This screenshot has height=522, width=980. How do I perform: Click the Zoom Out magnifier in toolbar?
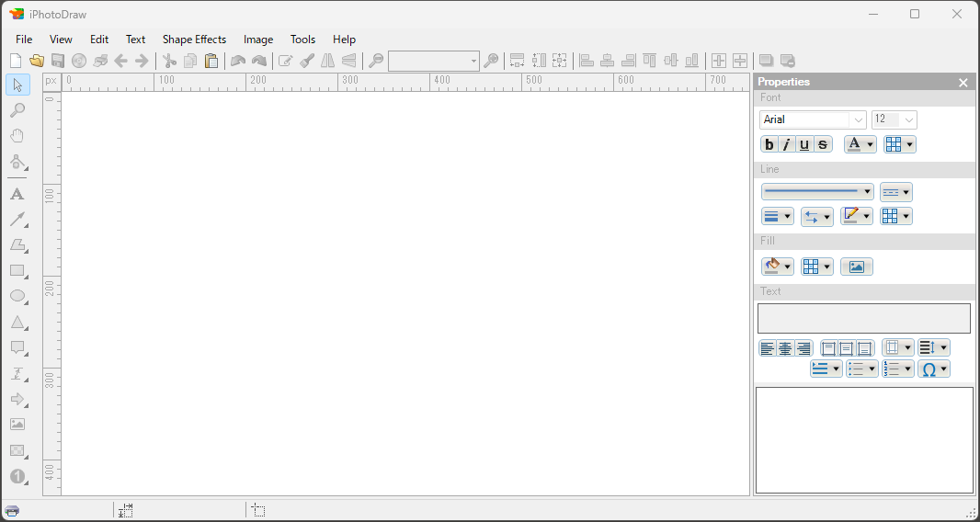click(376, 61)
